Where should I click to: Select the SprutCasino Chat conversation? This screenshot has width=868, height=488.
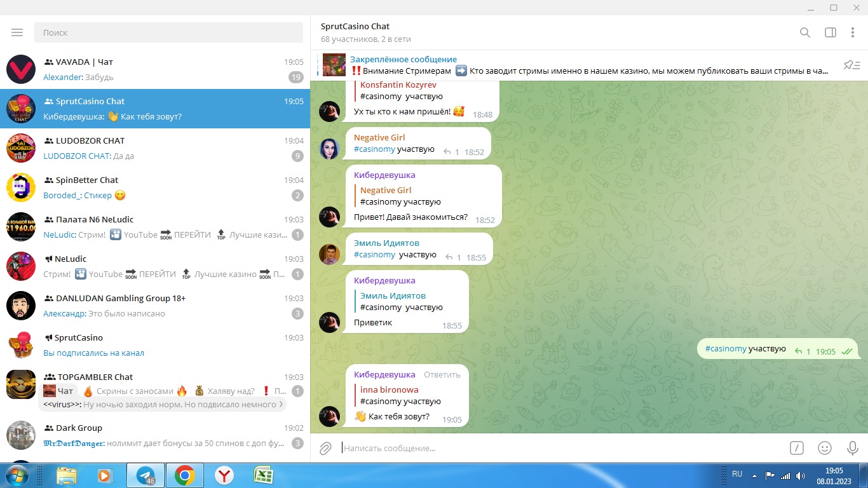(155, 109)
